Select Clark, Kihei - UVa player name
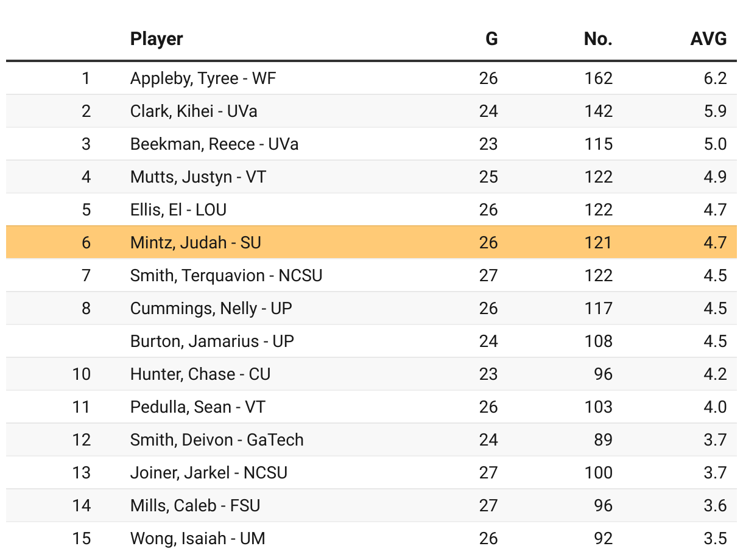Screen dimensions: 743x560 (194, 111)
